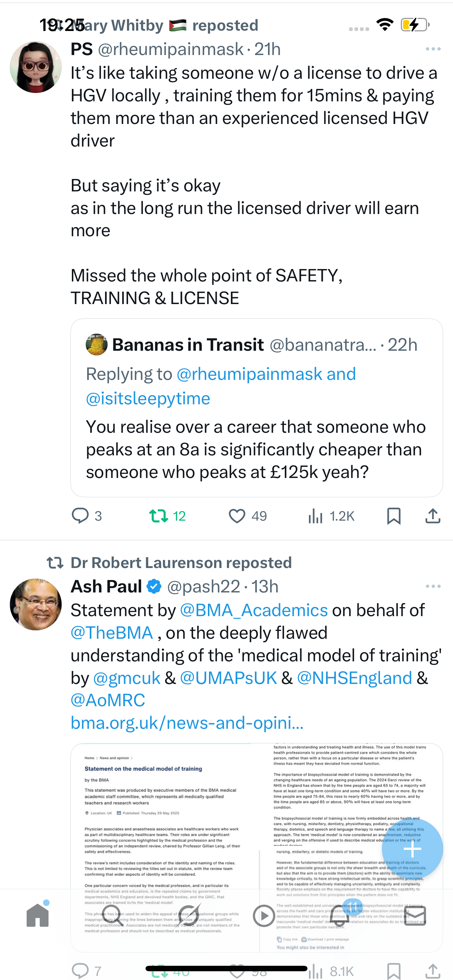Reply to the PS HGV driver tweet
This screenshot has height=980, width=453.
click(80, 516)
